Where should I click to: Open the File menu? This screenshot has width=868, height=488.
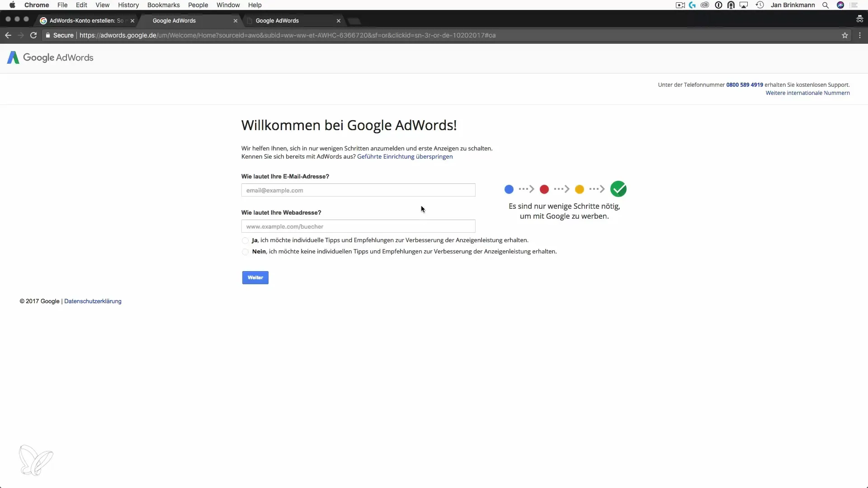point(62,5)
